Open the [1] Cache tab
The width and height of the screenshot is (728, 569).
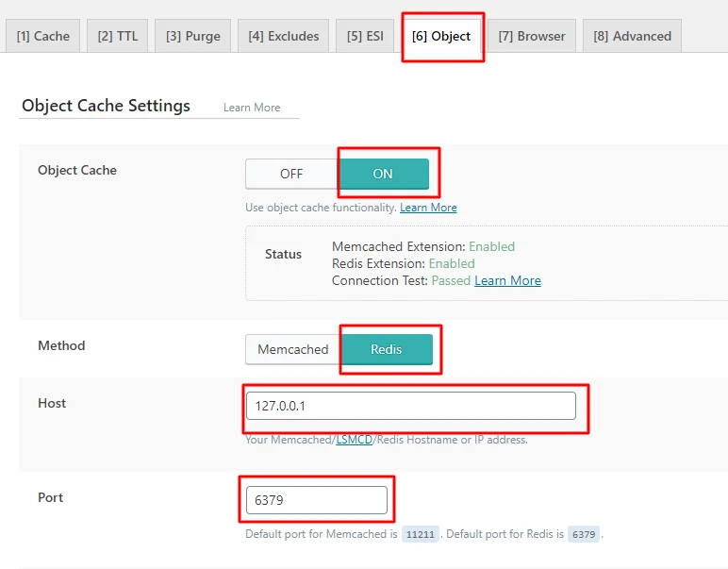(x=42, y=36)
